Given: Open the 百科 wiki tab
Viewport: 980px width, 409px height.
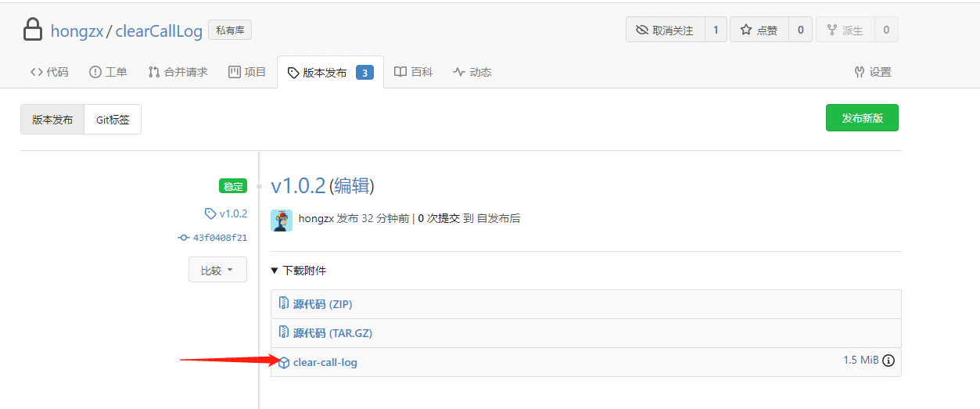Looking at the screenshot, I should click(413, 72).
